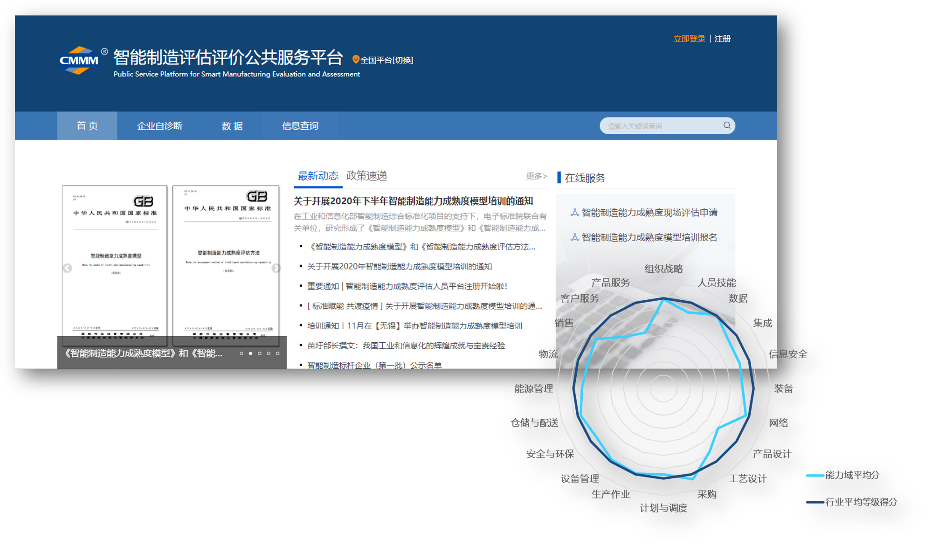932x560 pixels.
Task: Click radar label 客户服务
Action: click(580, 298)
